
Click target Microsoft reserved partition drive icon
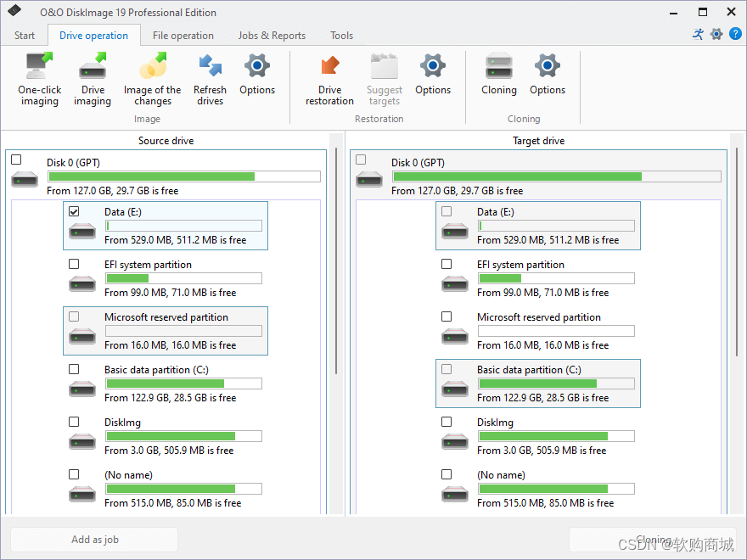point(455,337)
